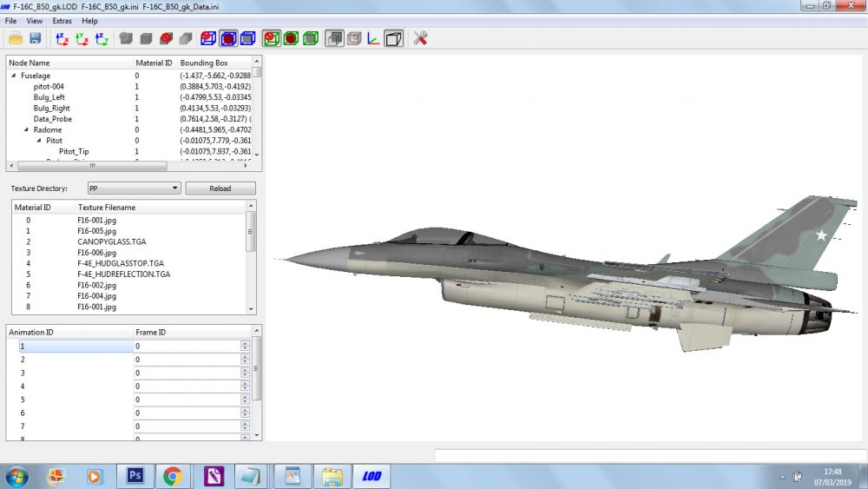
Task: Select the ZX axis view icon
Action: [x=62, y=38]
